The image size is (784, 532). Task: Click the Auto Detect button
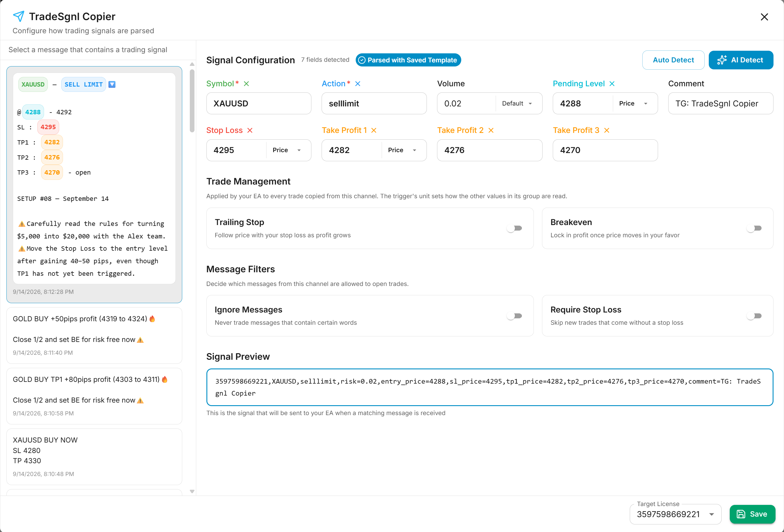673,60
